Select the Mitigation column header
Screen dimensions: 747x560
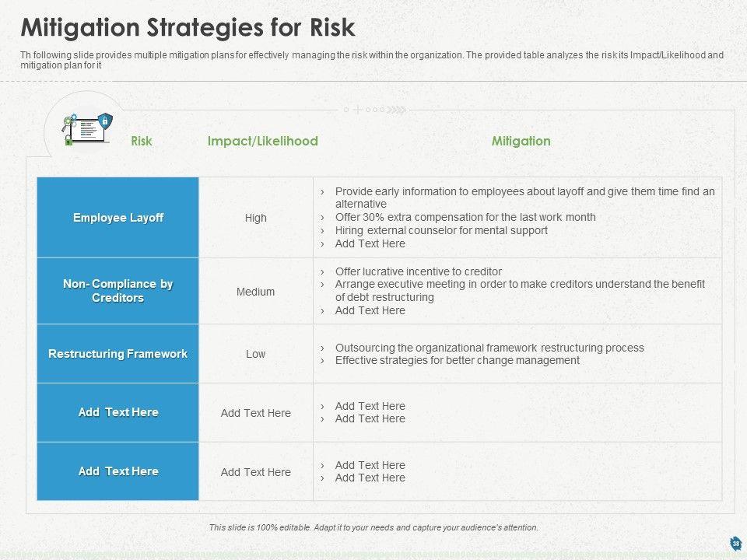[521, 141]
